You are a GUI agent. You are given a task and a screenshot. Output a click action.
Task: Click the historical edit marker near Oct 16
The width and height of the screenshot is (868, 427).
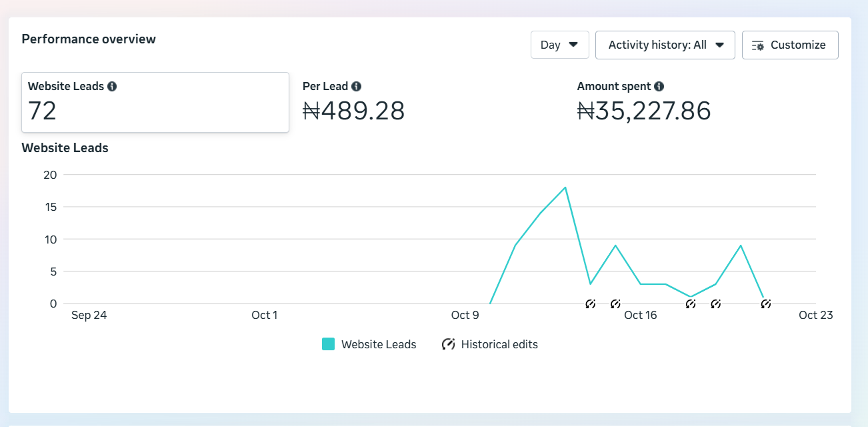[615, 304]
